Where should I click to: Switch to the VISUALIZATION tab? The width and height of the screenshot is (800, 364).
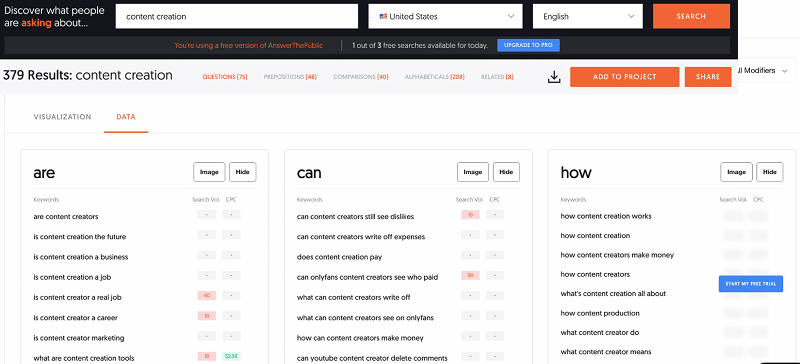62,117
